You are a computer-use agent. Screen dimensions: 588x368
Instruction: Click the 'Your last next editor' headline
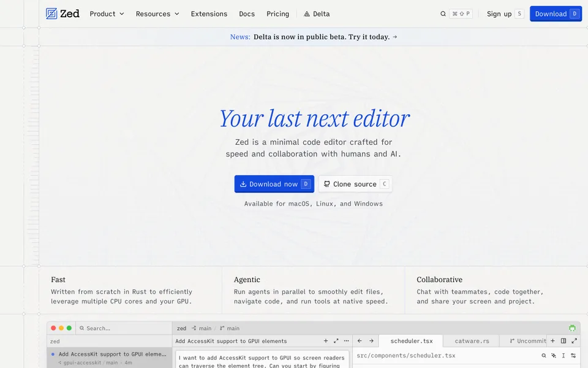tap(314, 118)
